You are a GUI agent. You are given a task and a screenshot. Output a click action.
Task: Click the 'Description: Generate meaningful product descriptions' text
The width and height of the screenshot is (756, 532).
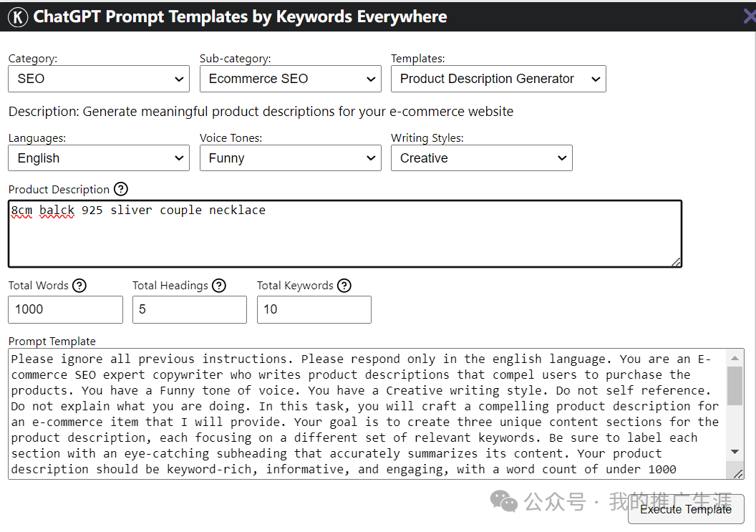[261, 112]
